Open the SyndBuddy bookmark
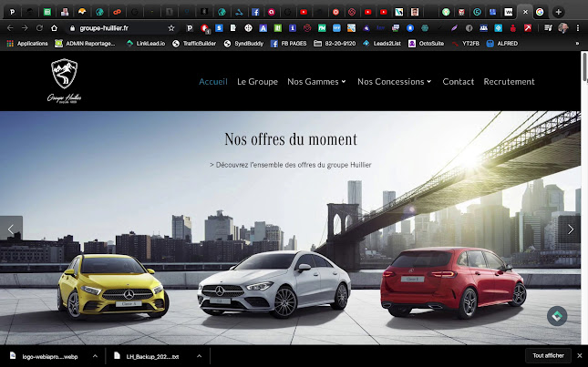Screen dimensions: 588x367 [x=243, y=44]
